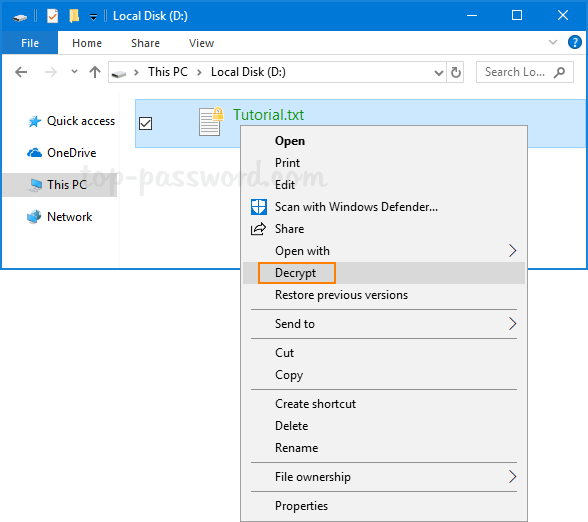The image size is (588, 522).
Task: Click the New folder quick access icon
Action: coord(74,16)
